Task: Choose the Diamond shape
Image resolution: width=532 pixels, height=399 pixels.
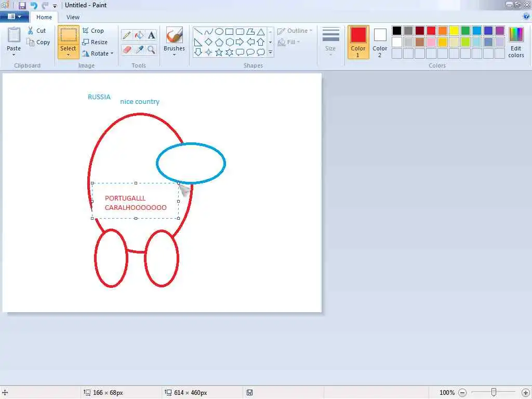Action: tap(209, 42)
